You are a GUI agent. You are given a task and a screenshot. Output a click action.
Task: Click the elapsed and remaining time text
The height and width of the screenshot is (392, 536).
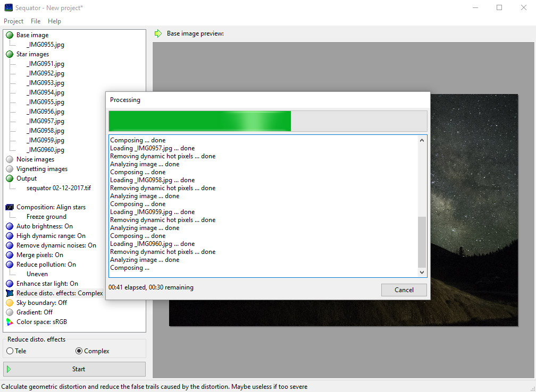pyautogui.click(x=151, y=287)
